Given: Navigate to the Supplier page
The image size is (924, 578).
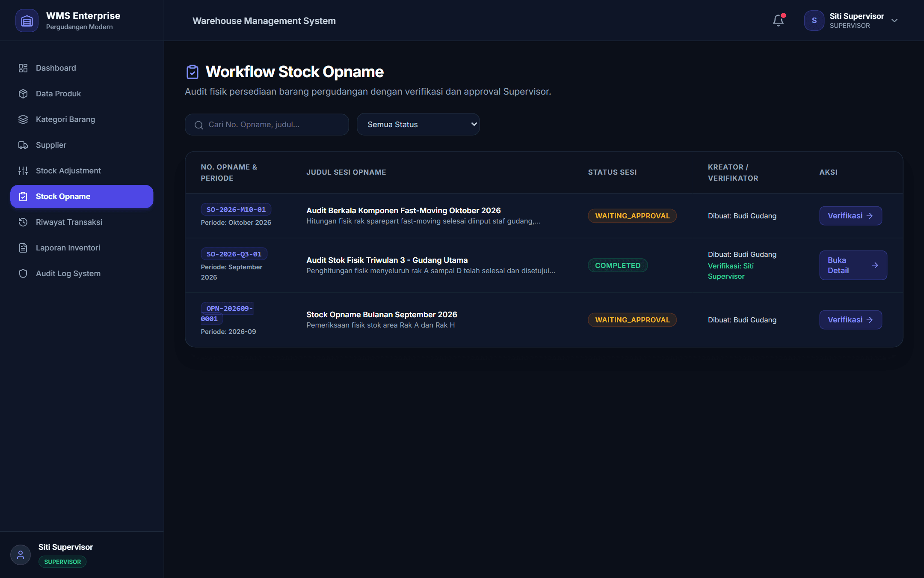Looking at the screenshot, I should 82,145.
